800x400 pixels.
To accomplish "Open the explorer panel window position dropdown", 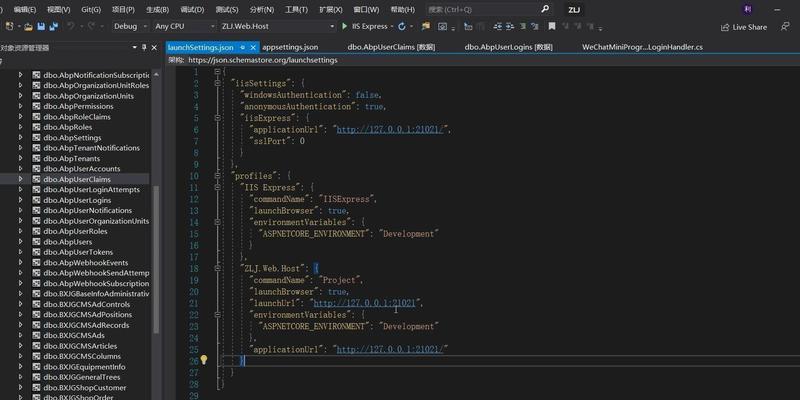I will coord(135,47).
